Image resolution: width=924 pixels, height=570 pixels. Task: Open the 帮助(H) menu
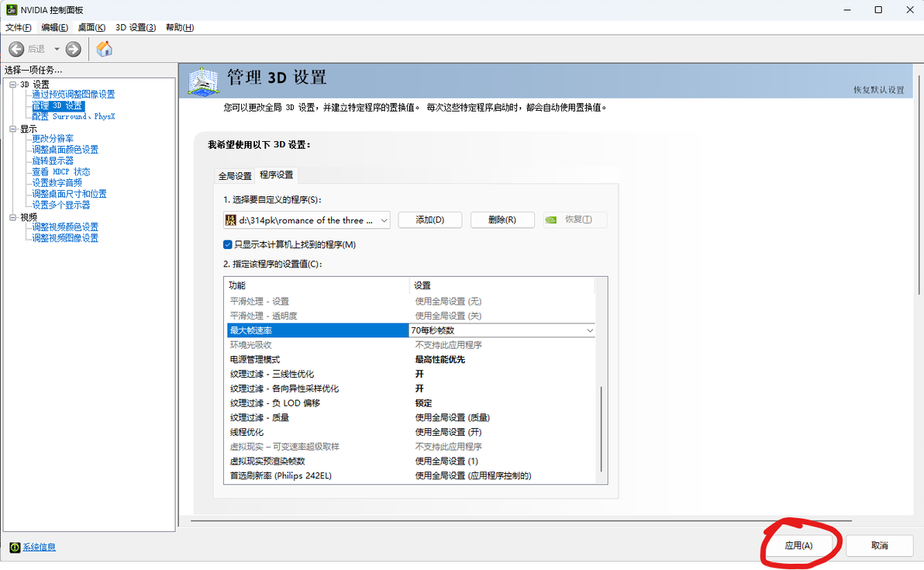[x=180, y=27]
